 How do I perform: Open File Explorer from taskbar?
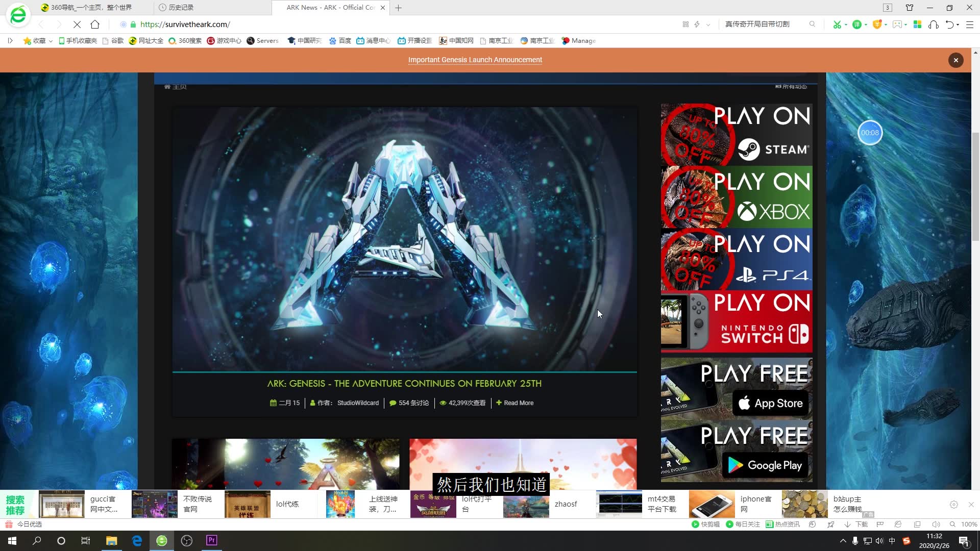point(111,541)
